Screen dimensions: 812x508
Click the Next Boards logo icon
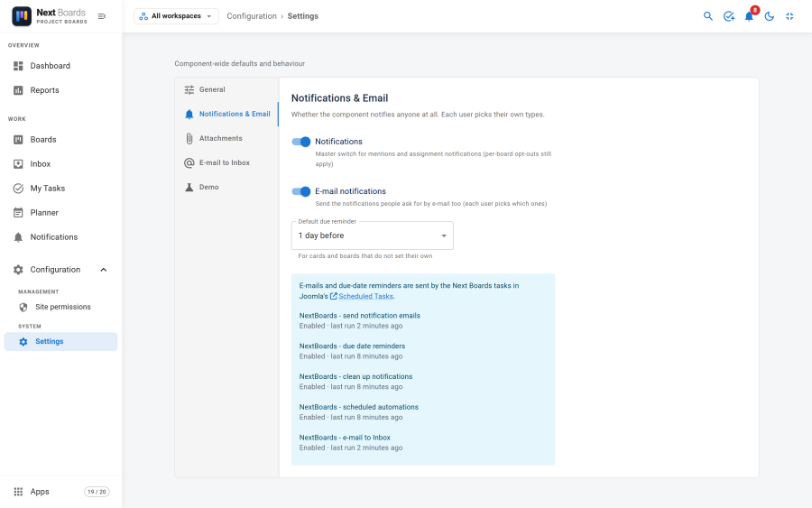click(x=22, y=16)
